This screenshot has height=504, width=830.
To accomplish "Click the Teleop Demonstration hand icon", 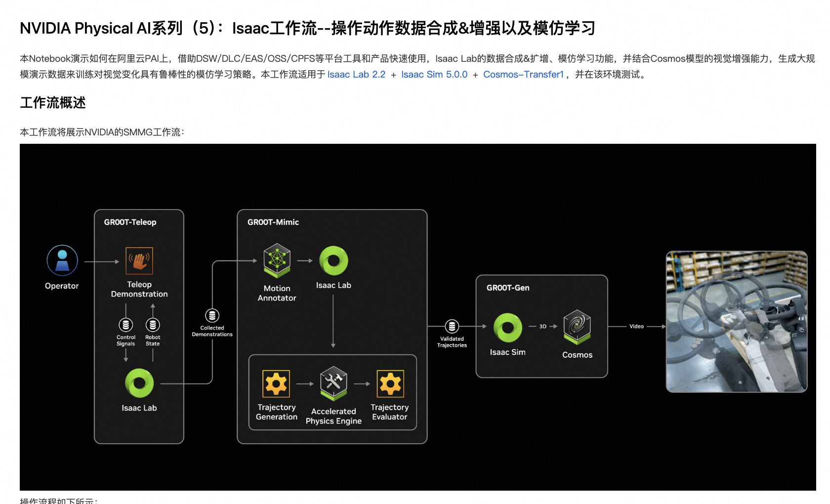I will point(139,260).
